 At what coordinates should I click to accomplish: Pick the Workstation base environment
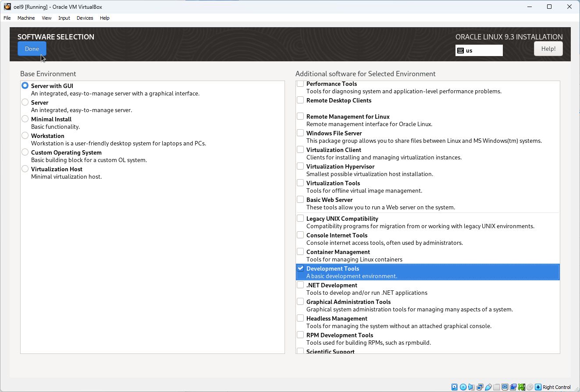click(25, 136)
